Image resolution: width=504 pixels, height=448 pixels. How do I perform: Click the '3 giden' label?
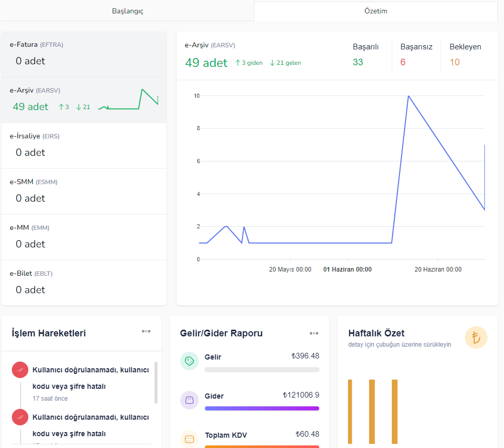pos(252,63)
